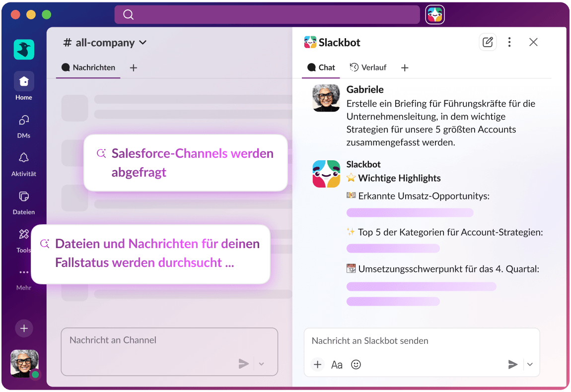Add a tab next to Verlauf
The height and width of the screenshot is (392, 571).
tap(405, 67)
